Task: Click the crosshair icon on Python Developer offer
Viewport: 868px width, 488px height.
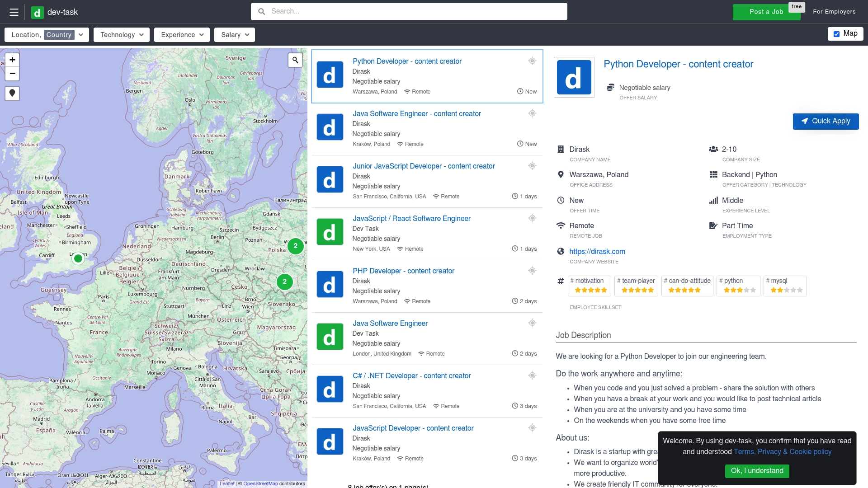Action: coord(533,61)
